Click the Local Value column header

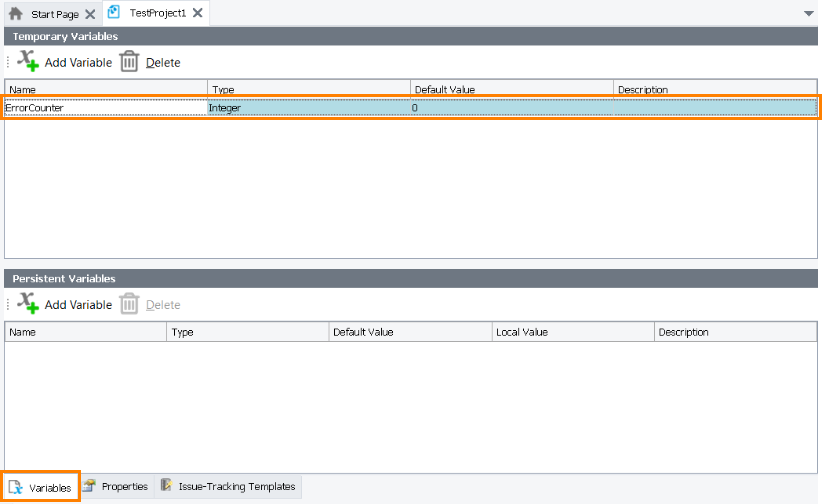(x=572, y=332)
